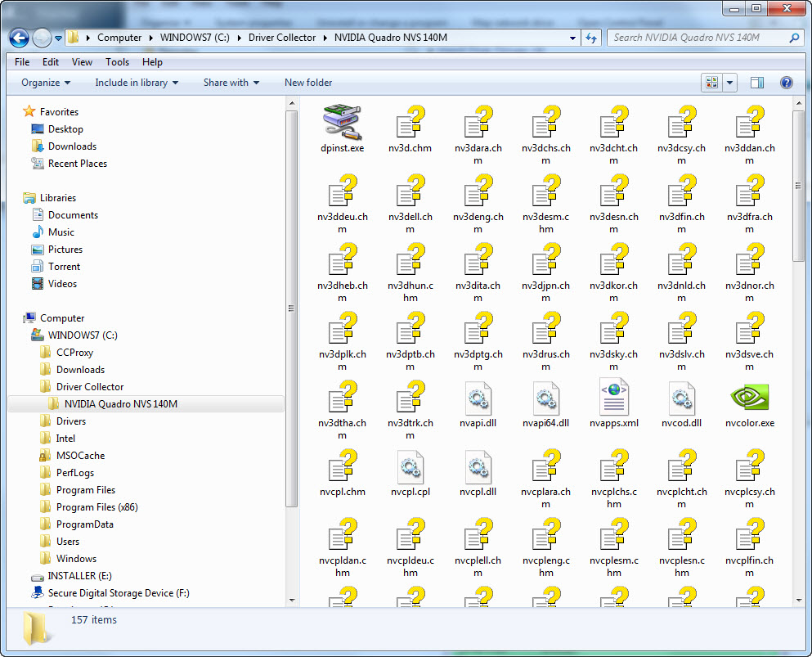Expand the Driver Collector breadcrumb arrow

pos(325,38)
